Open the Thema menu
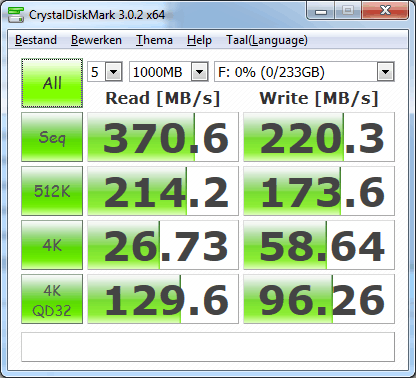 point(154,40)
